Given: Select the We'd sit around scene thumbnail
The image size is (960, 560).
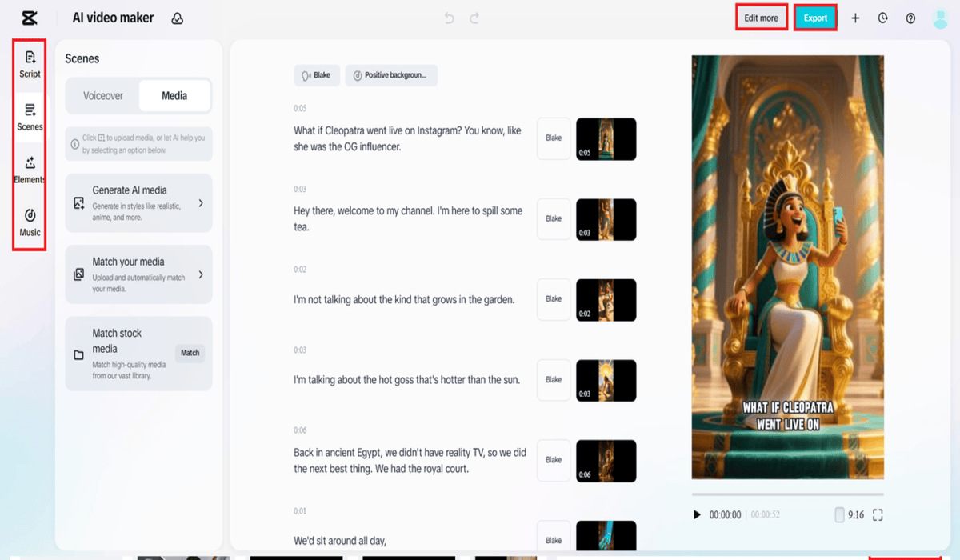Looking at the screenshot, I should click(x=606, y=537).
